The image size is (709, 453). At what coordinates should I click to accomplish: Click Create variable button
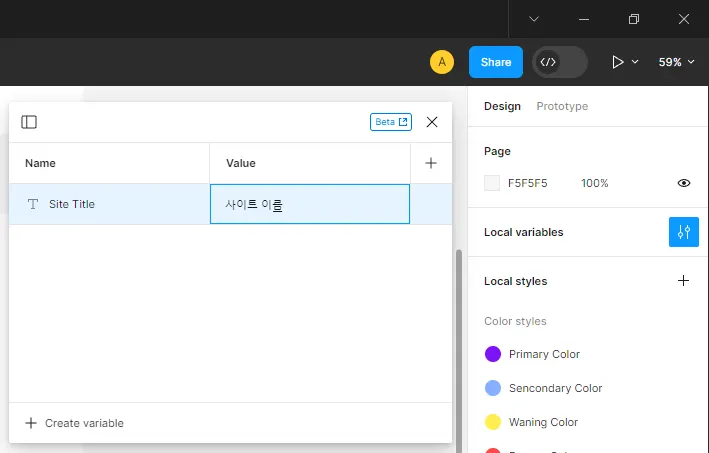coord(75,423)
